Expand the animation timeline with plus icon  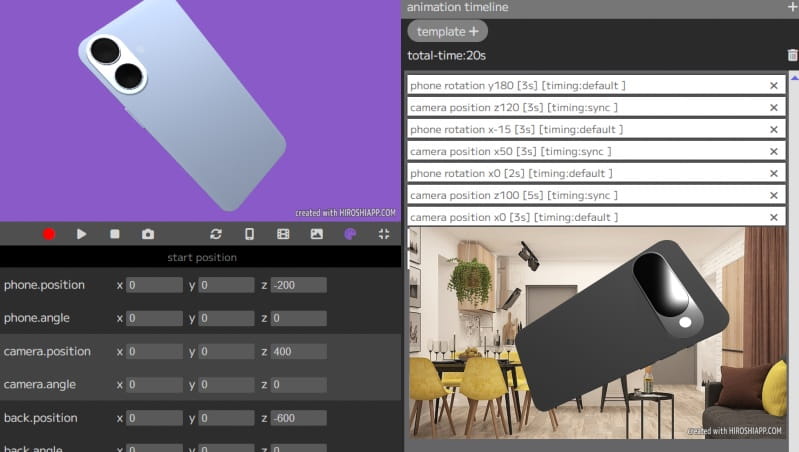[792, 7]
